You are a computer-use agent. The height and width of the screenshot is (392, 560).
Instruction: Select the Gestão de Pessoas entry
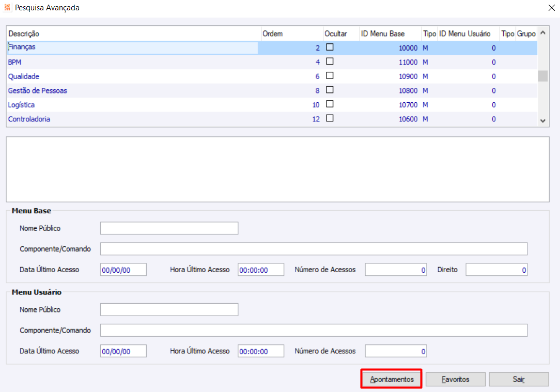pyautogui.click(x=272, y=91)
